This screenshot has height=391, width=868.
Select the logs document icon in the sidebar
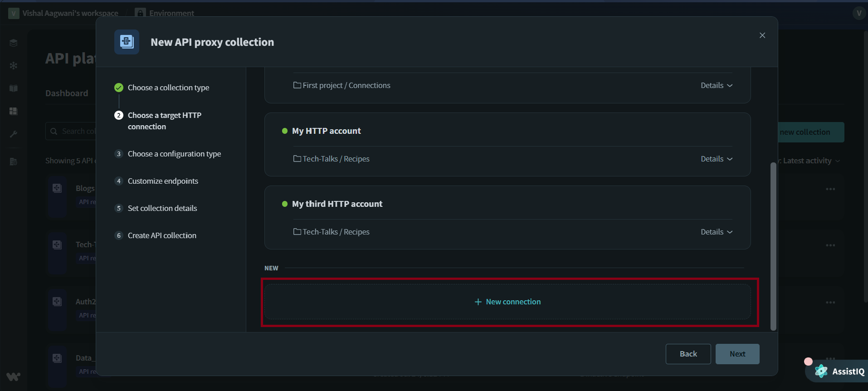point(14,161)
